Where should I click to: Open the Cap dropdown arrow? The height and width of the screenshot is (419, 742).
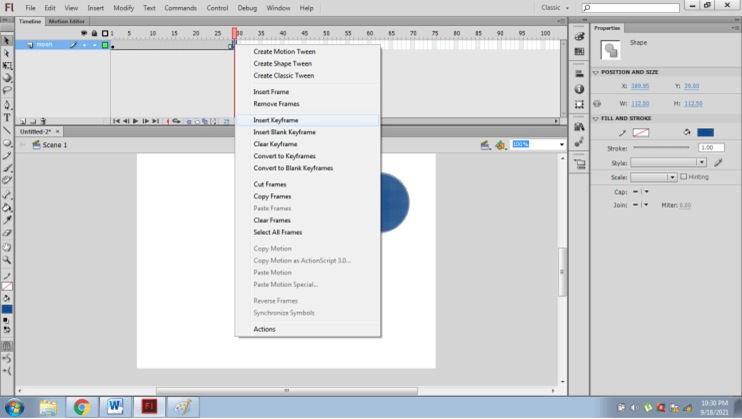tap(646, 192)
